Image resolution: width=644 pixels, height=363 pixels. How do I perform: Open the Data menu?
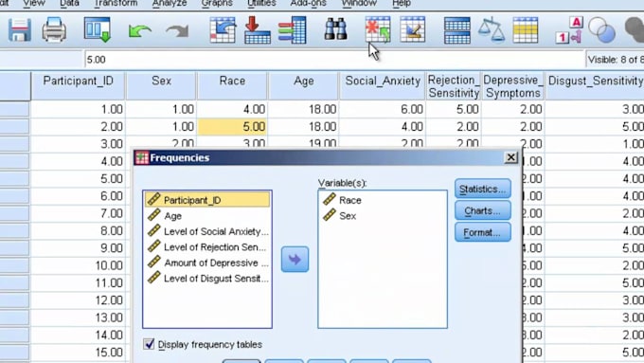coord(69,3)
